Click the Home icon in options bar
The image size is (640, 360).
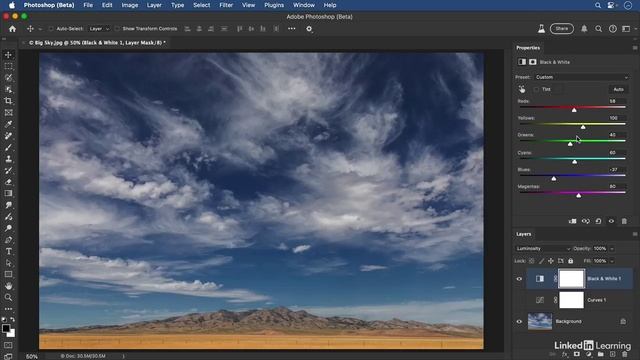12,29
